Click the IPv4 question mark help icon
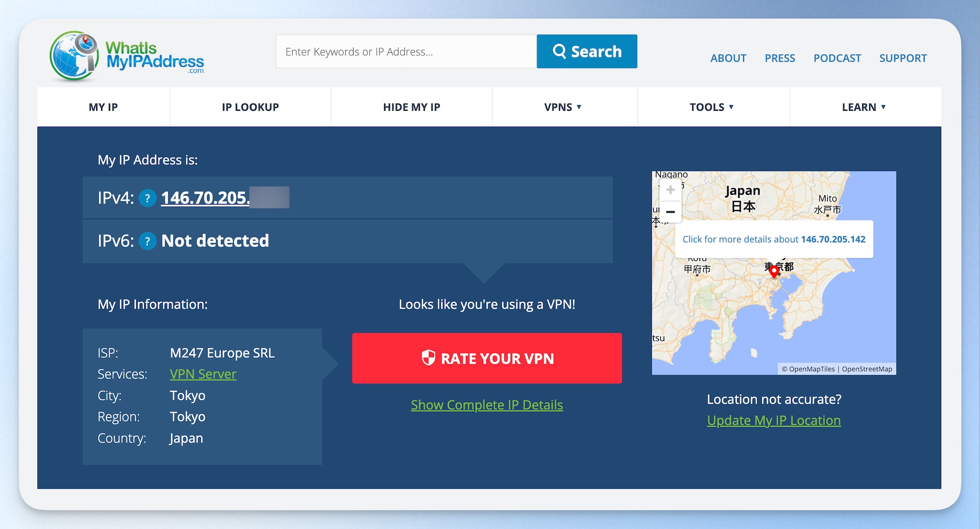This screenshot has width=980, height=529. click(147, 199)
